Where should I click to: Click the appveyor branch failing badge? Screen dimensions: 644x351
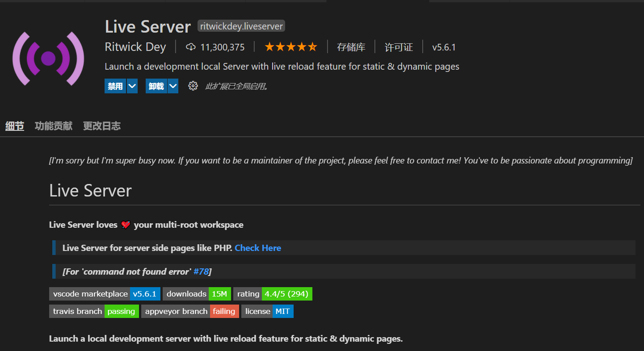tap(190, 311)
